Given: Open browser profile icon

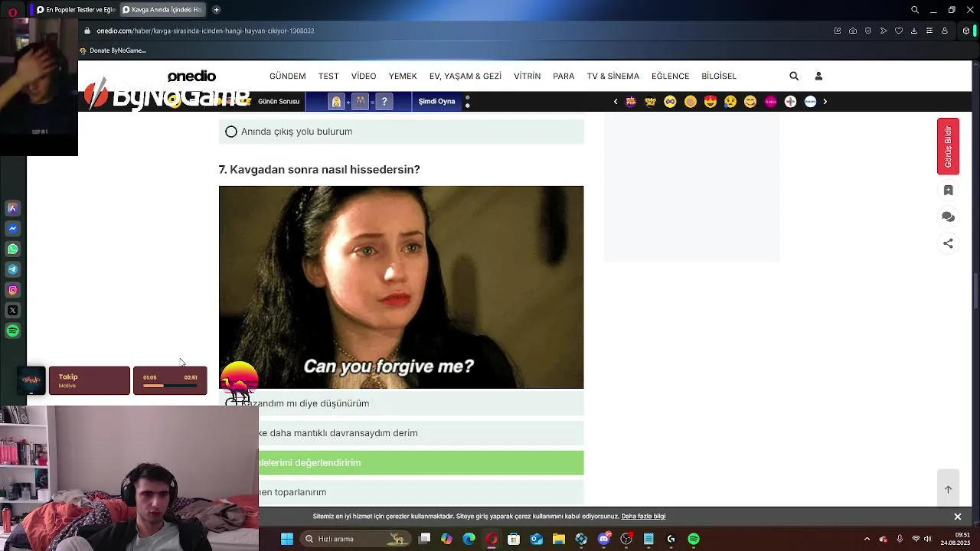Looking at the screenshot, I should pyautogui.click(x=945, y=31).
